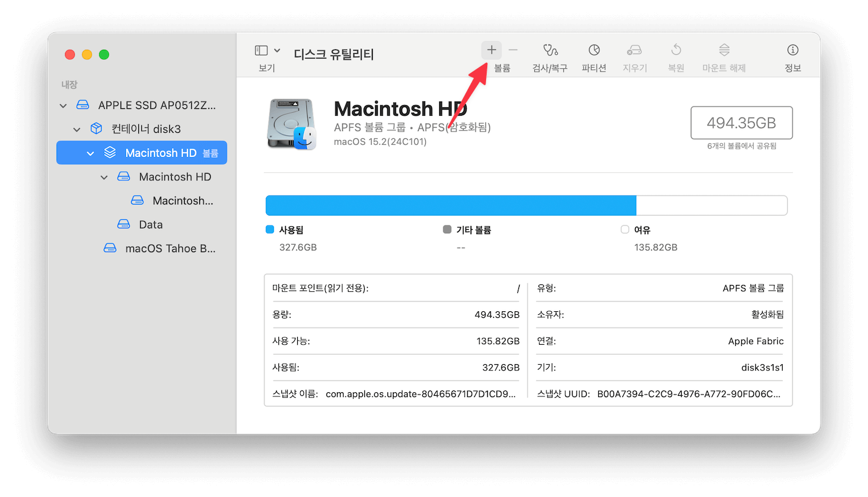Collapse the container disk3 row chevron

pyautogui.click(x=77, y=129)
